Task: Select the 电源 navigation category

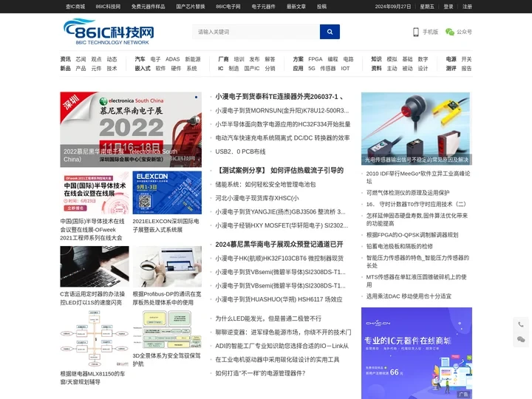Action: pyautogui.click(x=451, y=59)
